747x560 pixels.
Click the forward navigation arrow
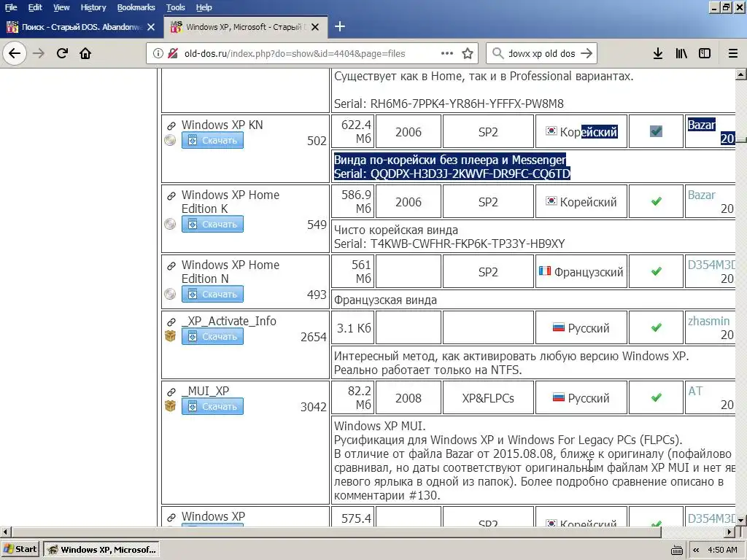pos(38,53)
